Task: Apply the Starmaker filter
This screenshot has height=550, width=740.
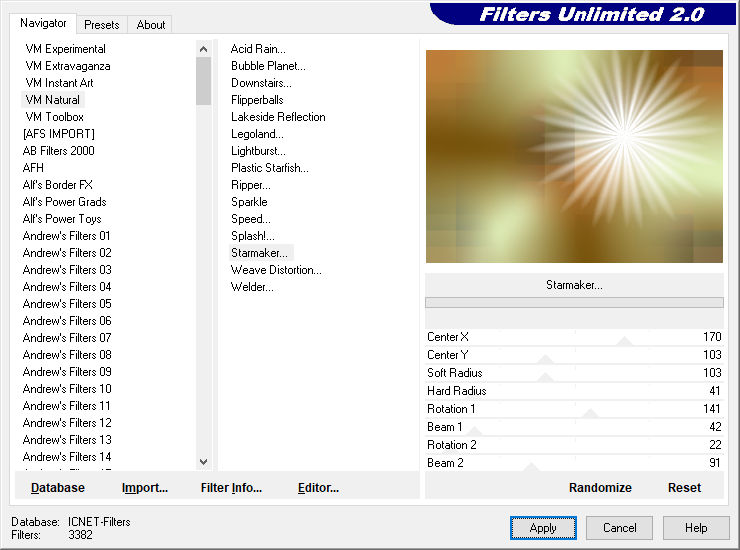Action: (543, 528)
